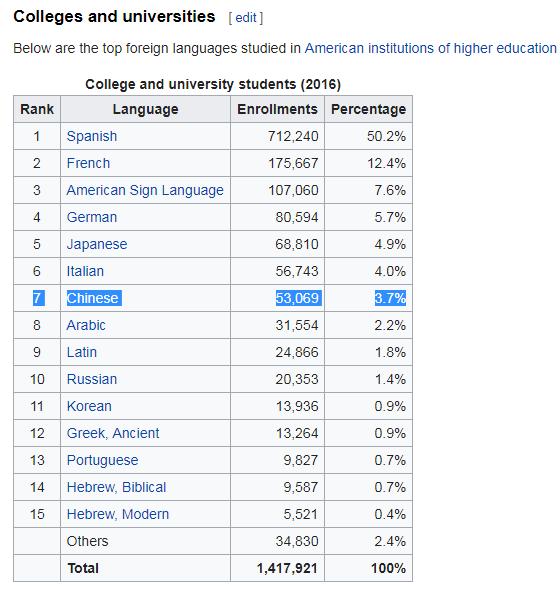Click the French link in table
This screenshot has height=593, width=560.
click(x=88, y=163)
